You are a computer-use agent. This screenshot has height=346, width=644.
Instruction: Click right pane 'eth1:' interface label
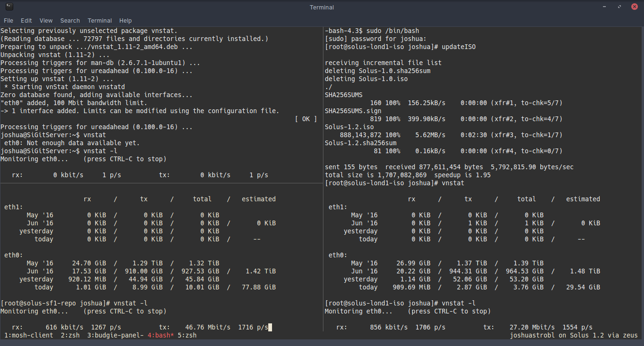338,207
